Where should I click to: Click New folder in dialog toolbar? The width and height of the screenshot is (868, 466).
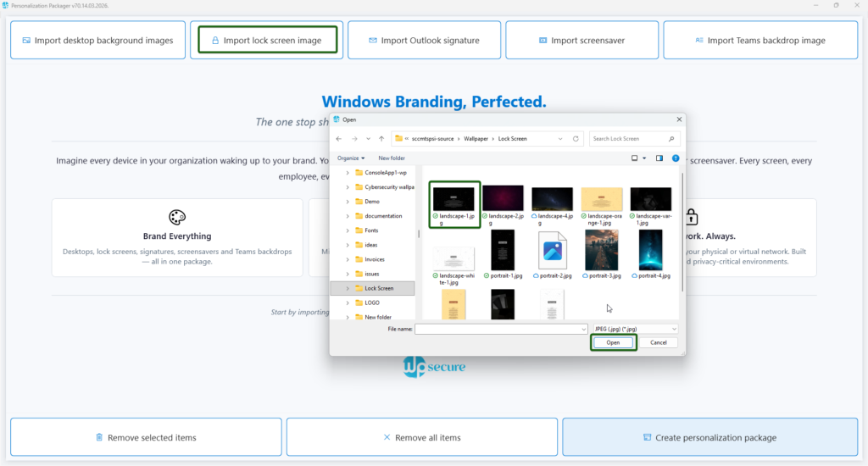[x=392, y=158]
